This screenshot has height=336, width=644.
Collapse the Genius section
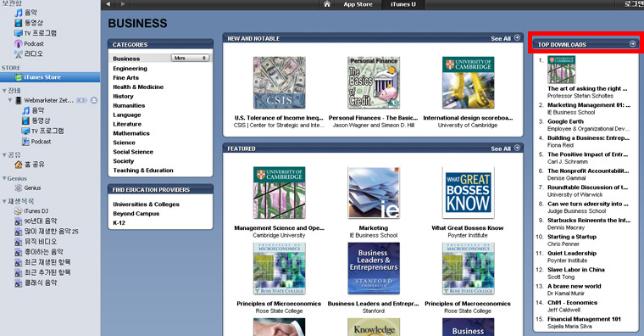(x=4, y=178)
